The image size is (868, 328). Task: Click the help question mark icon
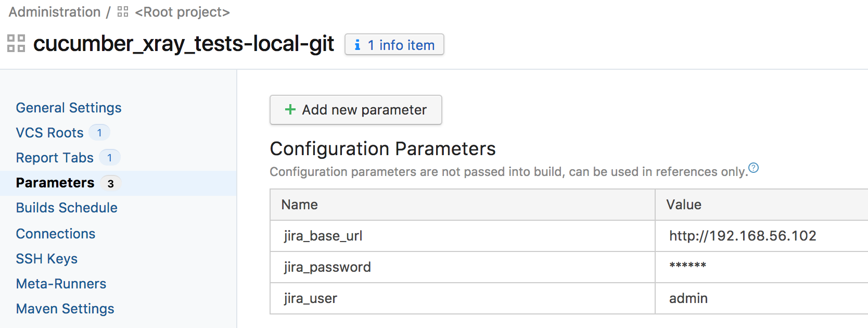[x=753, y=168]
